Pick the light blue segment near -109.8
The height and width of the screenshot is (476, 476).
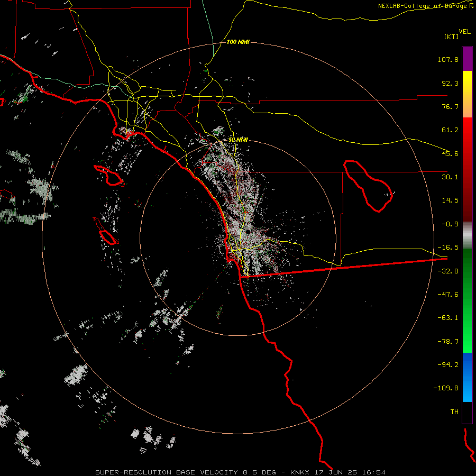click(x=467, y=390)
